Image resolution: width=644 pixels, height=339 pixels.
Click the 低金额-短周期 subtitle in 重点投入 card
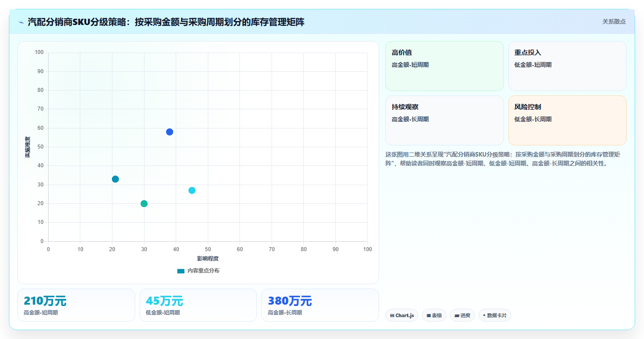pos(533,65)
